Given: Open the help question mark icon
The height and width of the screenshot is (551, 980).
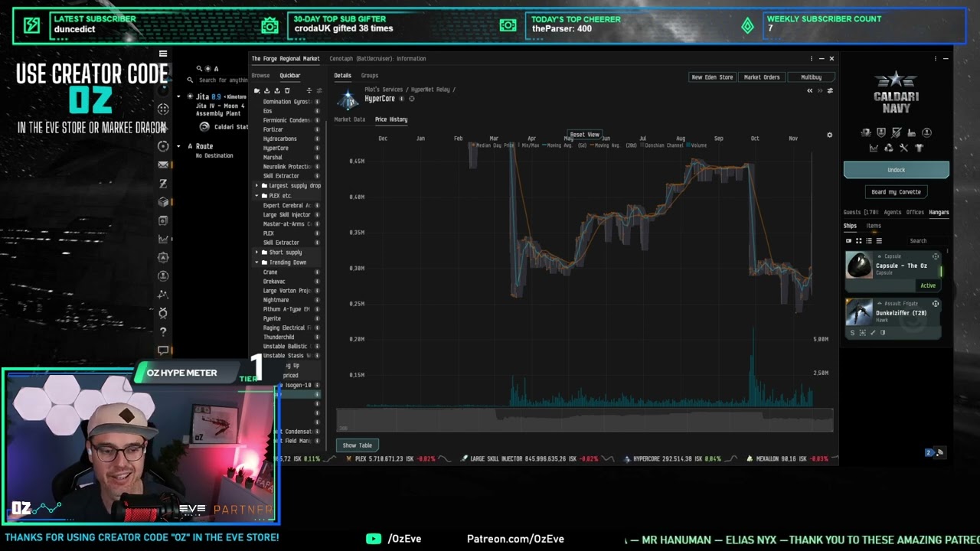Looking at the screenshot, I should pyautogui.click(x=163, y=331).
